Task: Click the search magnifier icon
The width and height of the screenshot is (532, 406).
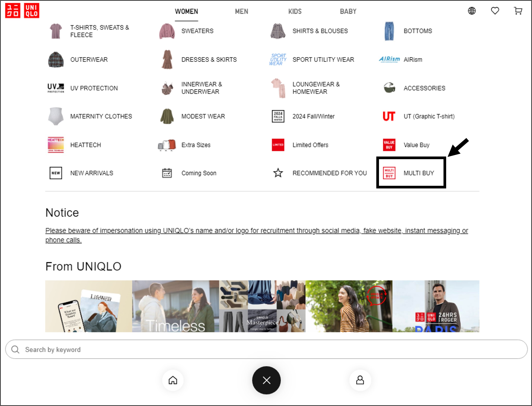Action: (15, 350)
